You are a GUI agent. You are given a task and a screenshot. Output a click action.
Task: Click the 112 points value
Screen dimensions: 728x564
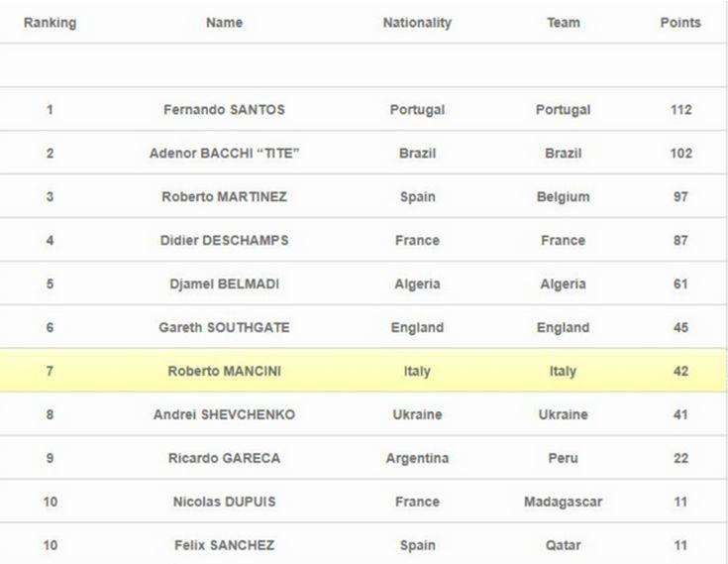point(681,110)
